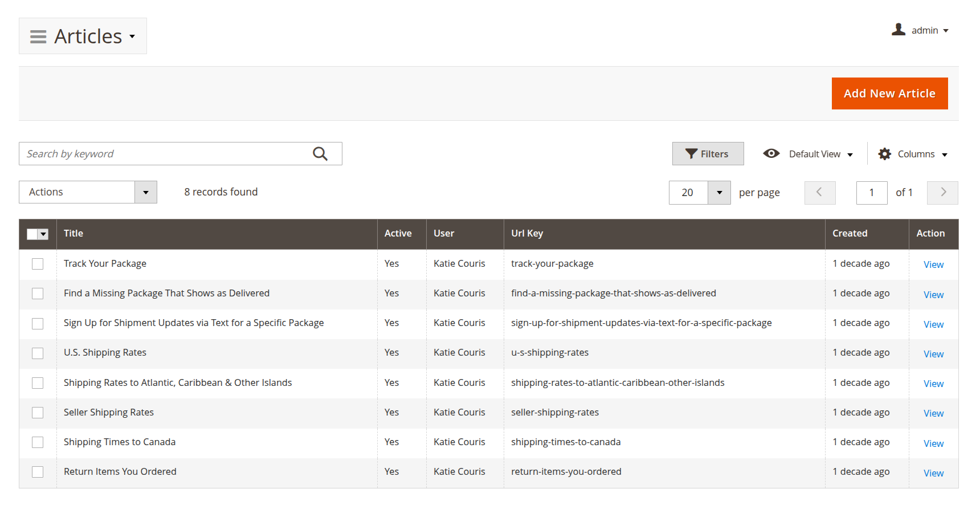Image resolution: width=980 pixels, height=509 pixels.
Task: Open the select-all checkbox dropdown arrow in header
Action: tap(44, 234)
